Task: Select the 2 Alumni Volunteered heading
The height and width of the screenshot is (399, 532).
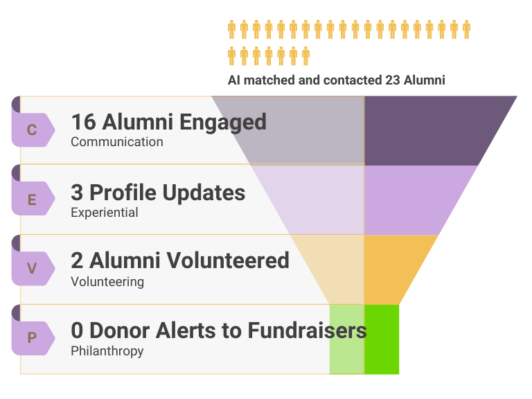Action: pyautogui.click(x=180, y=260)
